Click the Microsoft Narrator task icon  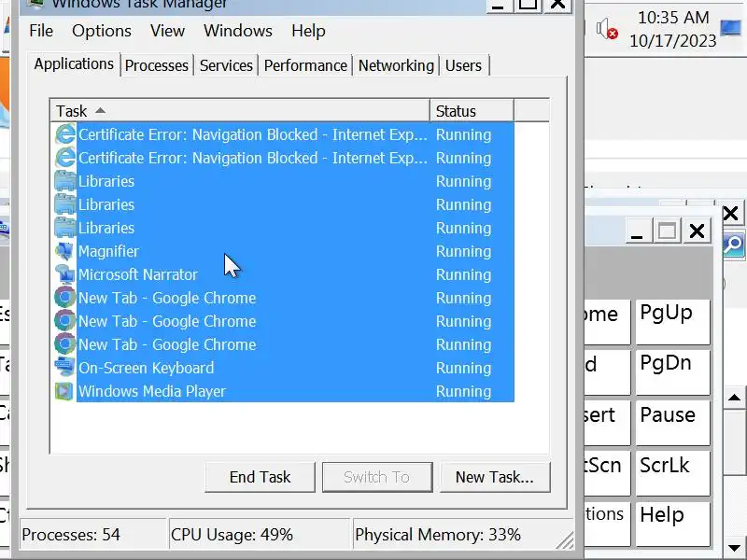[x=65, y=274]
